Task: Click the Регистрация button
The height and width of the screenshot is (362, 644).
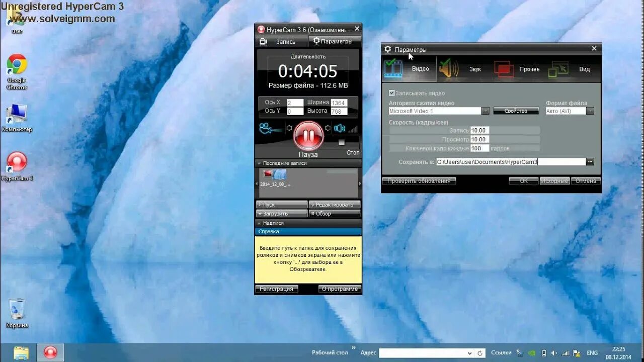Action: pos(277,289)
